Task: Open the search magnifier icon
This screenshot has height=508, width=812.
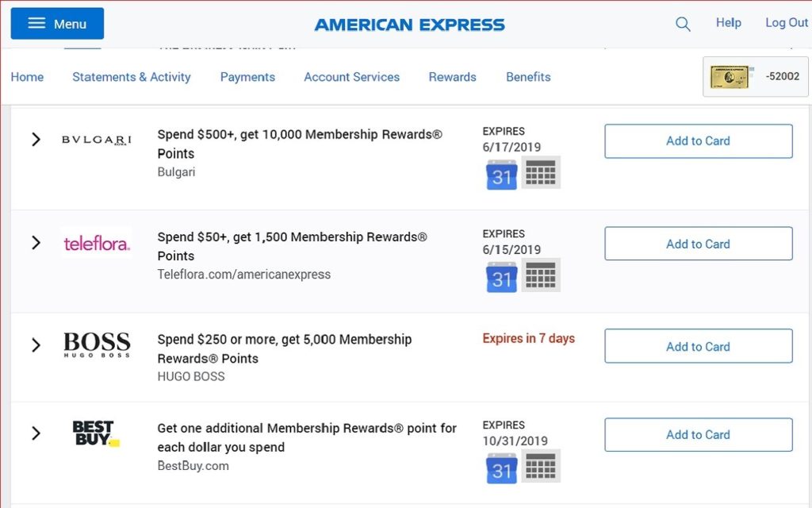Action: click(x=682, y=23)
